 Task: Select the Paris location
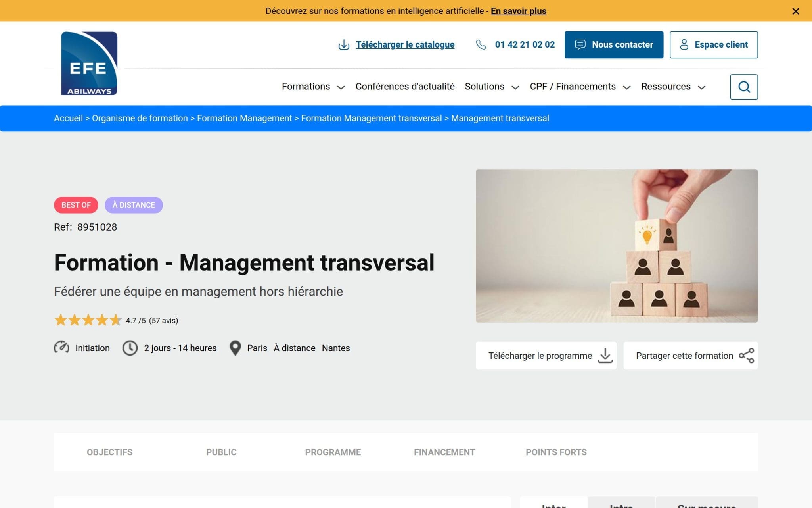257,348
